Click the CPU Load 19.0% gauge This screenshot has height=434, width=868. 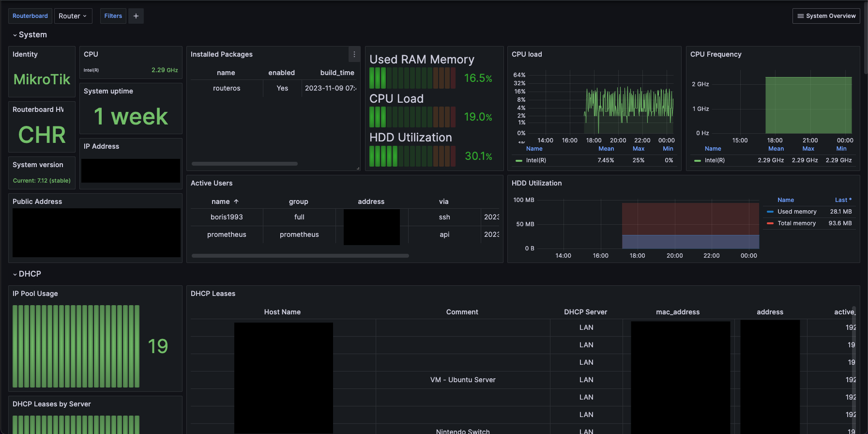pos(478,117)
